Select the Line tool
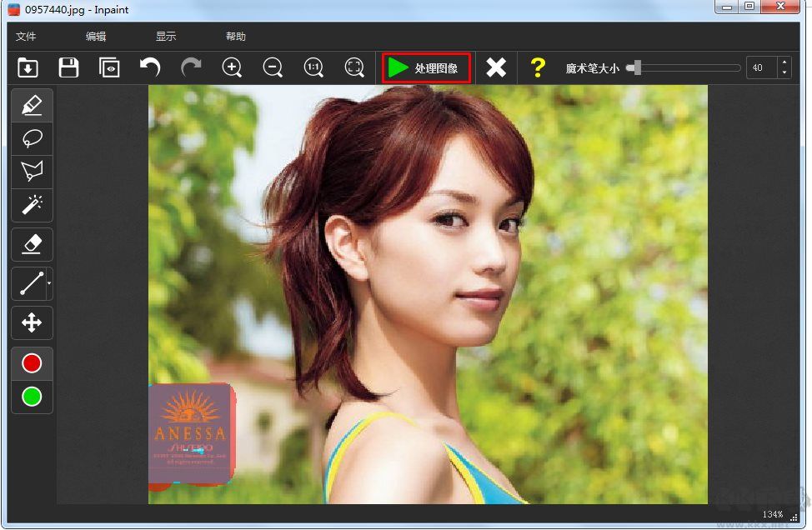The height and width of the screenshot is (530, 812). (29, 283)
